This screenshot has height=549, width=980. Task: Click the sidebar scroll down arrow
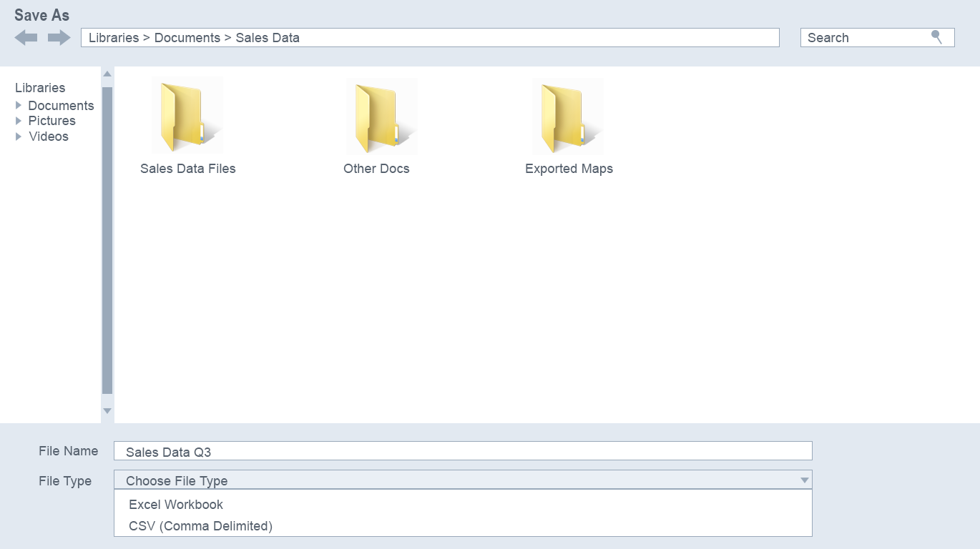107,411
